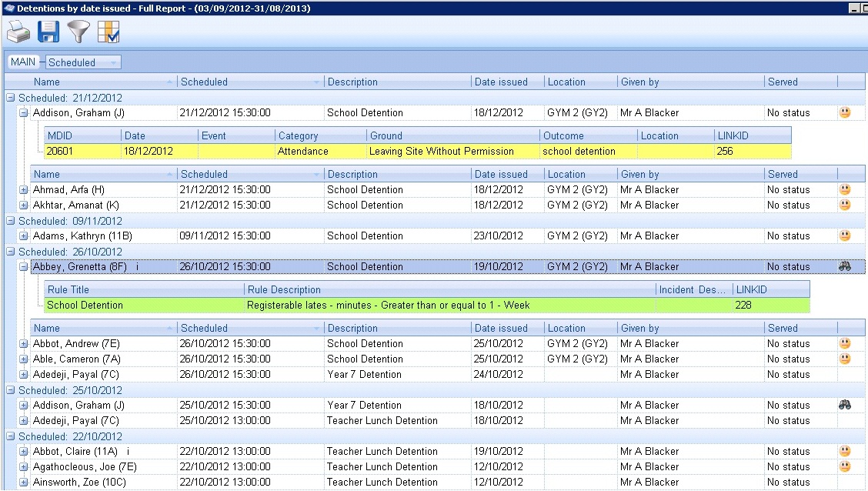868x491 pixels.
Task: Expand Able, Cameron (7A) row
Action: click(x=23, y=359)
